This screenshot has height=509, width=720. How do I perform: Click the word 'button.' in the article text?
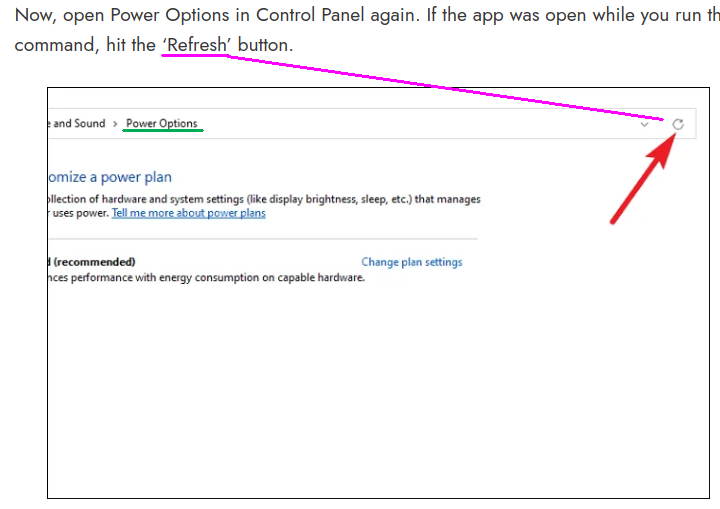pos(265,46)
